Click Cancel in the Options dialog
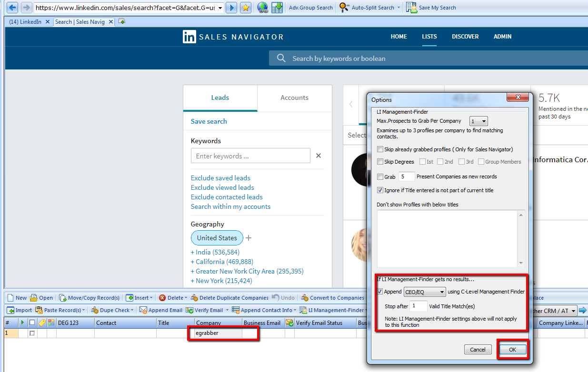The width and height of the screenshot is (588, 372). coord(478,350)
